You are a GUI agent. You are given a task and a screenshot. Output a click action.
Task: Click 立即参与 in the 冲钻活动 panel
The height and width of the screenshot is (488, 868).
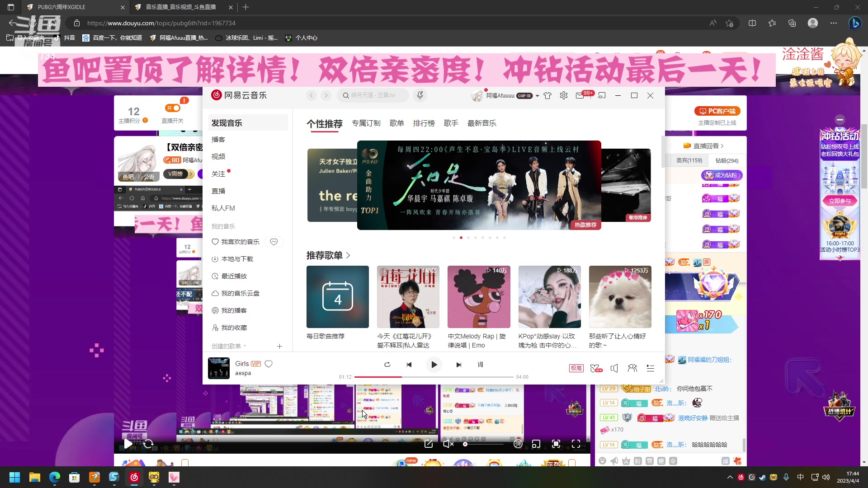(840, 201)
